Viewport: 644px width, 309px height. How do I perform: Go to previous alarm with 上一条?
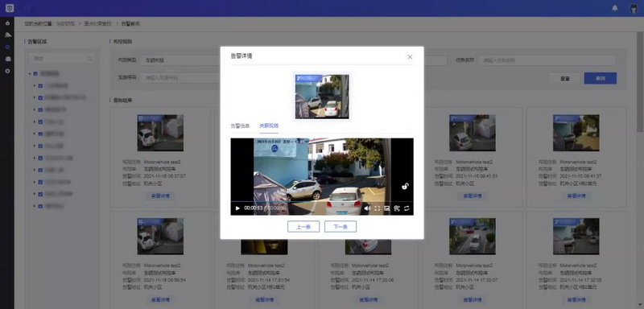(303, 227)
